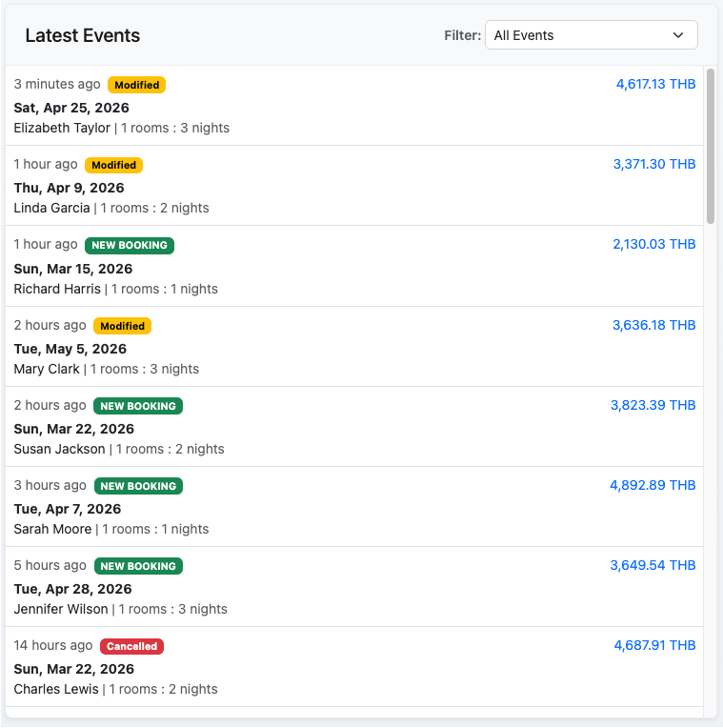This screenshot has width=723, height=728.
Task: Click the 4,617.13 THB amount link
Action: (x=655, y=84)
